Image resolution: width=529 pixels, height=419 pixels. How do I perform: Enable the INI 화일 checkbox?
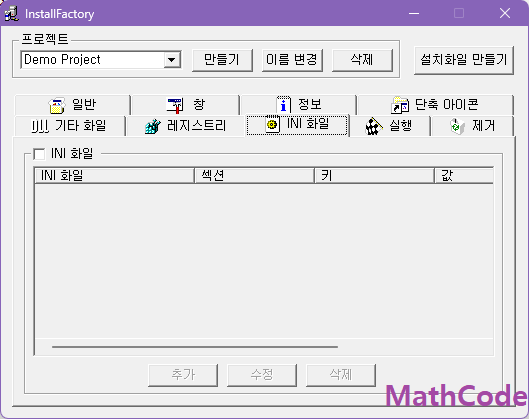click(x=39, y=154)
